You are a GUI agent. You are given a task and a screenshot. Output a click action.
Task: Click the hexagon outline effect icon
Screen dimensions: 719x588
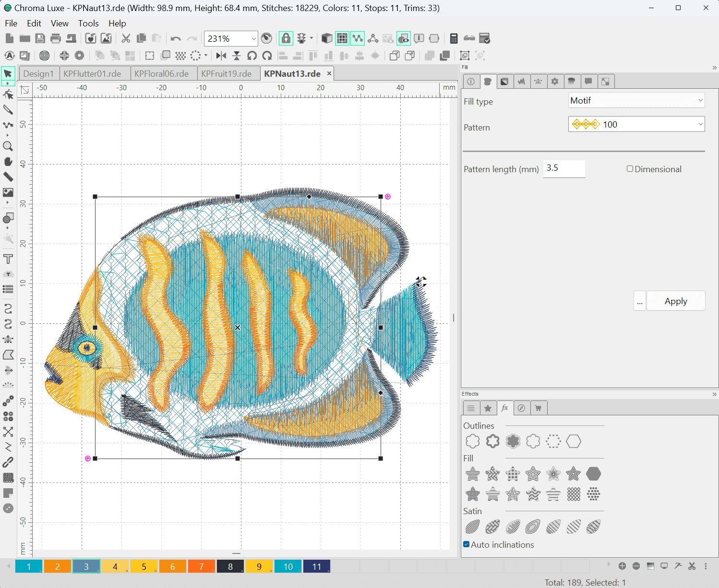point(573,441)
